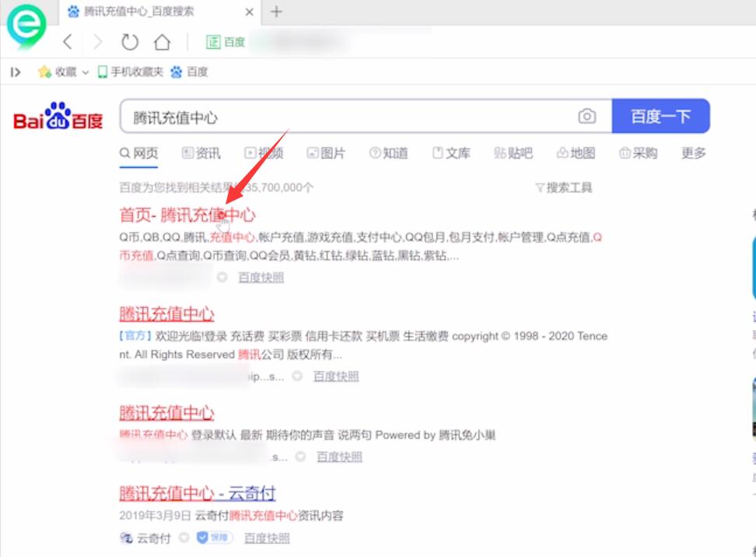Open the 腾讯充值中心 - 云奇付 result link
The image size is (756, 557).
pyautogui.click(x=198, y=493)
